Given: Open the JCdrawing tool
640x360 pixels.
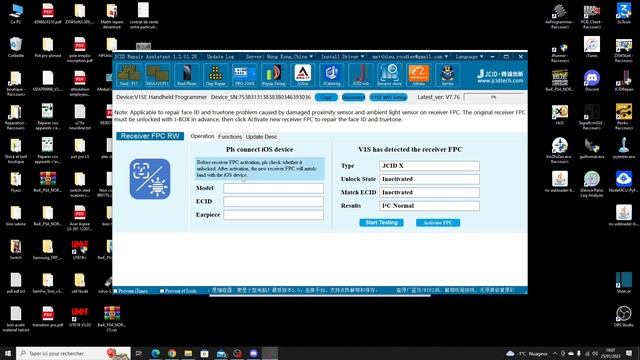Looking at the screenshot, I should tap(331, 75).
